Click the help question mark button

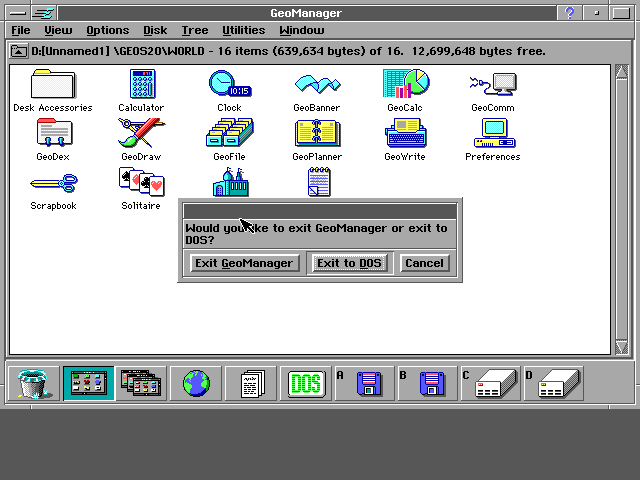(x=570, y=13)
